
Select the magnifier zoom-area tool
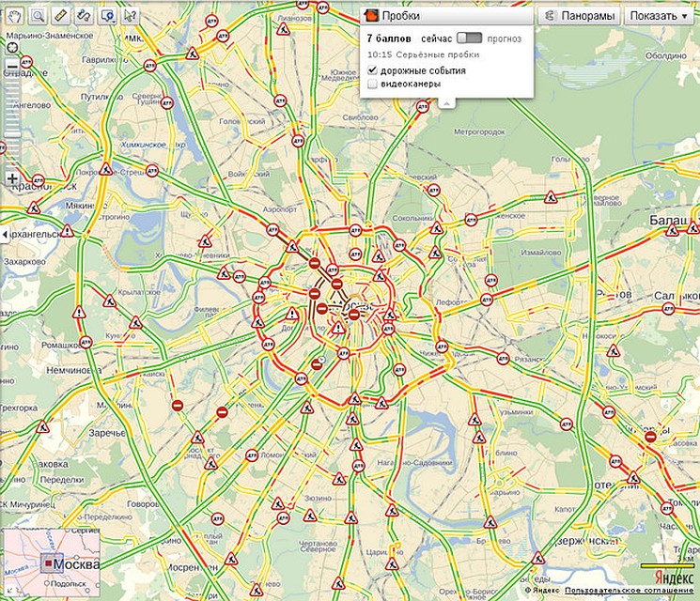coord(38,16)
